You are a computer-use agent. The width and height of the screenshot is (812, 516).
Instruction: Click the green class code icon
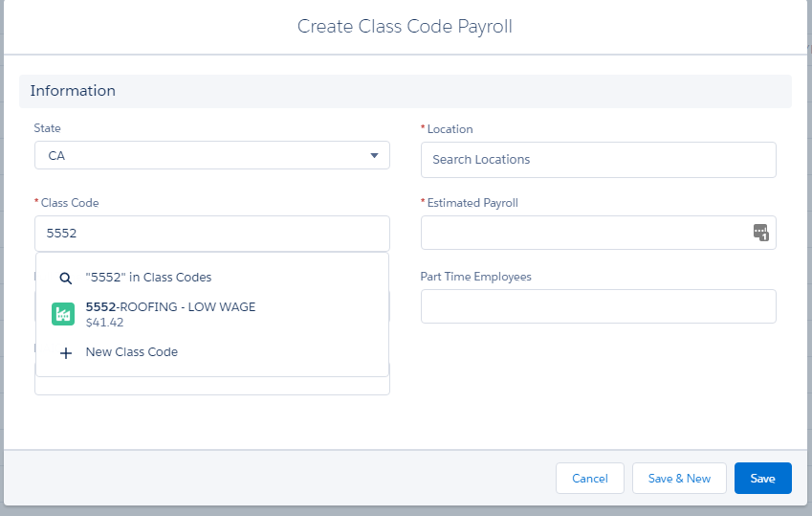point(63,313)
